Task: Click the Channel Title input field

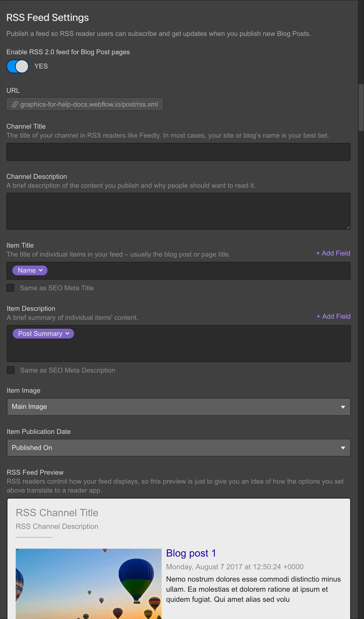Action: (x=178, y=152)
